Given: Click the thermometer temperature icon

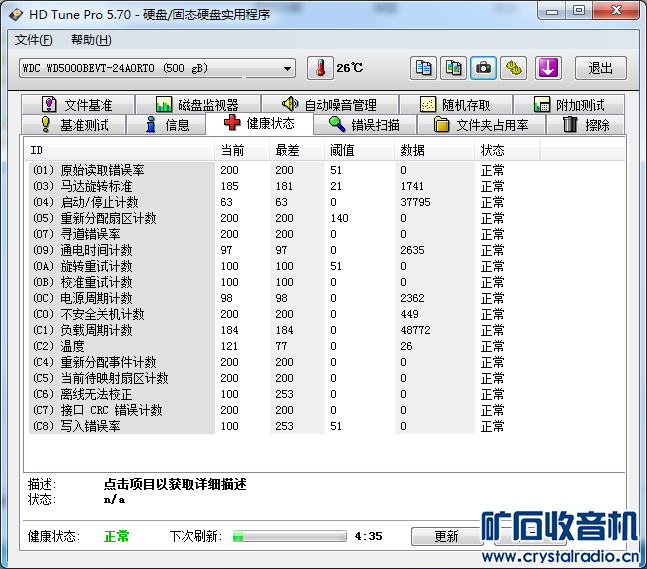Looking at the screenshot, I should [x=320, y=68].
